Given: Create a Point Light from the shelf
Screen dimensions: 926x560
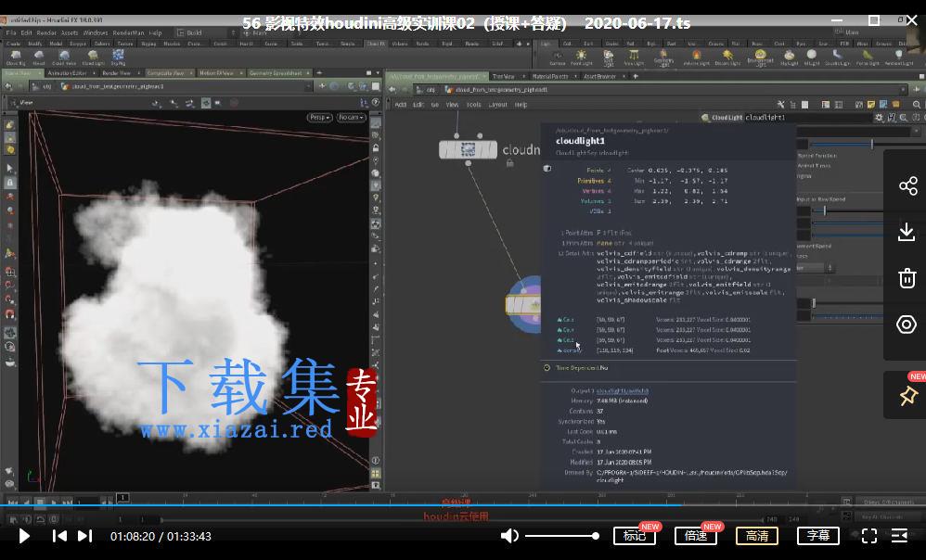Looking at the screenshot, I should point(581,57).
